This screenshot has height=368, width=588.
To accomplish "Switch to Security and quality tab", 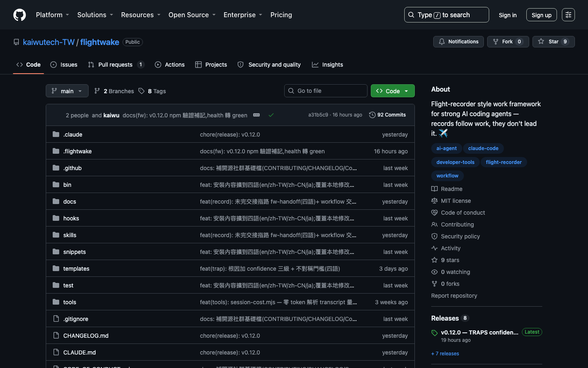I will point(269,65).
